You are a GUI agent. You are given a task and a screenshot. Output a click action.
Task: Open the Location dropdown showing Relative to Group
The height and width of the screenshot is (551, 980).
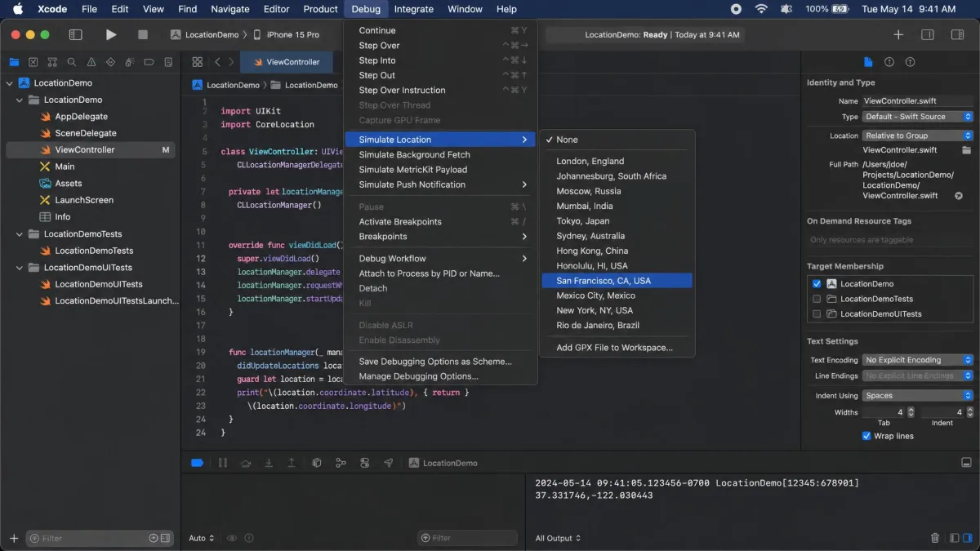point(918,136)
